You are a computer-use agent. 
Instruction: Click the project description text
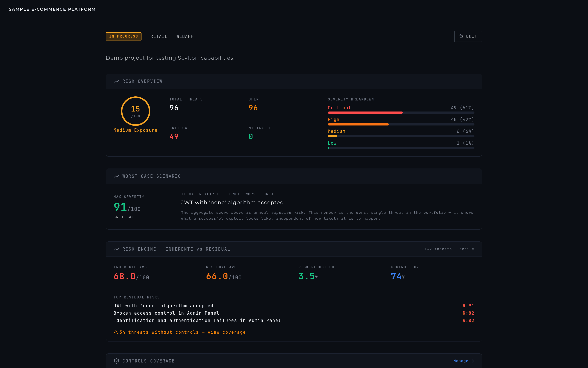pyautogui.click(x=170, y=58)
